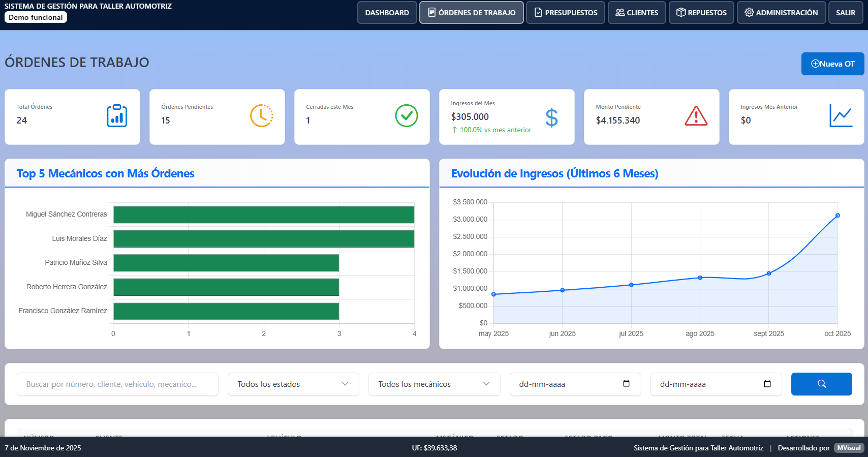Create a new work order with Nueva OT
Image resolution: width=868 pixels, height=457 pixels.
click(x=833, y=64)
